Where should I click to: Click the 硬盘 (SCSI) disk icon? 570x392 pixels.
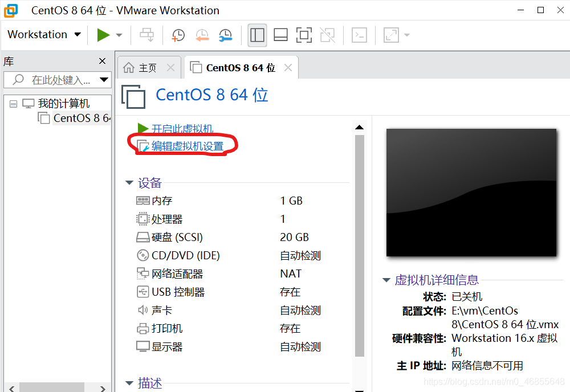point(143,237)
